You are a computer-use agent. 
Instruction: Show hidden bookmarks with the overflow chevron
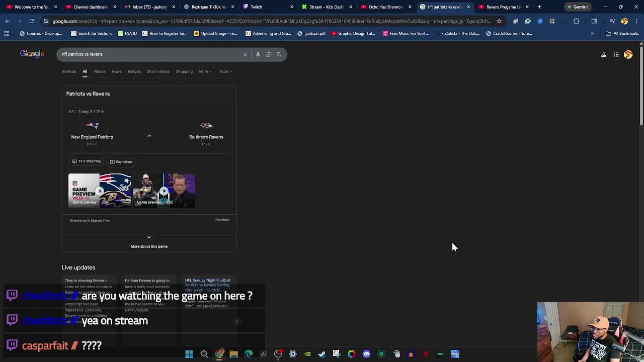pyautogui.click(x=592, y=33)
